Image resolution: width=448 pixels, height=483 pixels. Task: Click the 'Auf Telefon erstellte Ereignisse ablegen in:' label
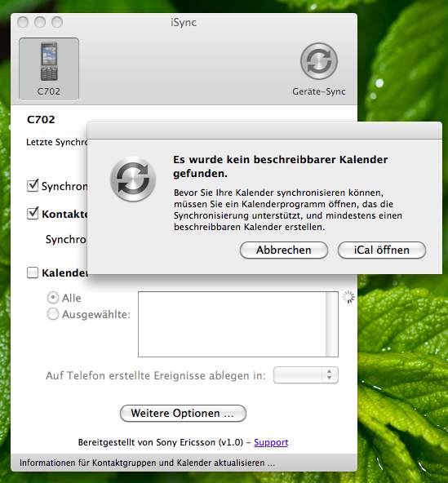coord(156,375)
